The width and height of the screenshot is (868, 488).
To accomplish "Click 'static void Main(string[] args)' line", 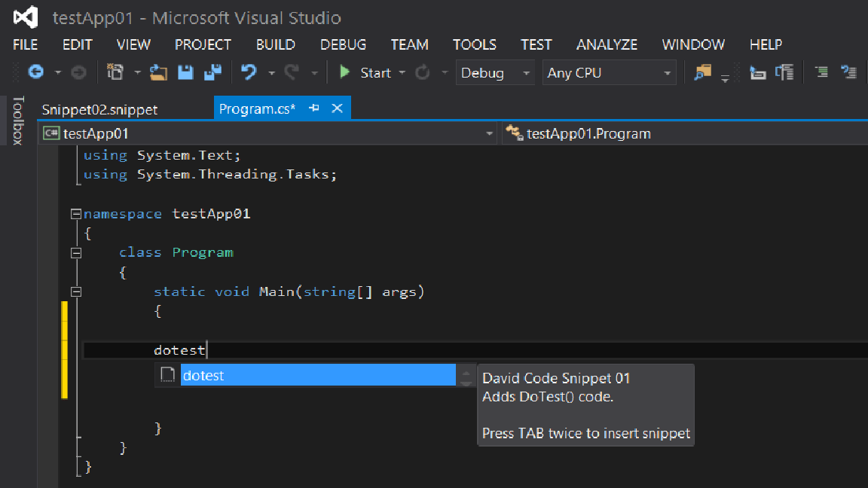I will click(x=289, y=291).
